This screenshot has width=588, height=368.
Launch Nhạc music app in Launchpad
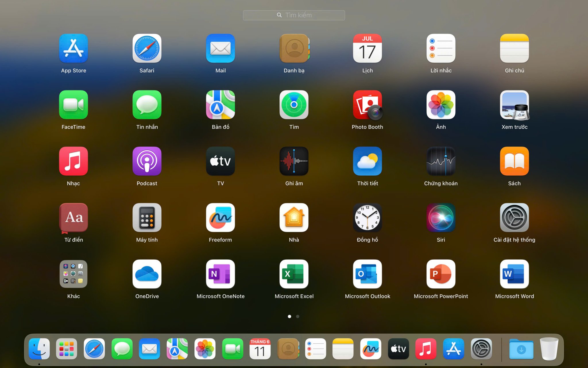73,161
